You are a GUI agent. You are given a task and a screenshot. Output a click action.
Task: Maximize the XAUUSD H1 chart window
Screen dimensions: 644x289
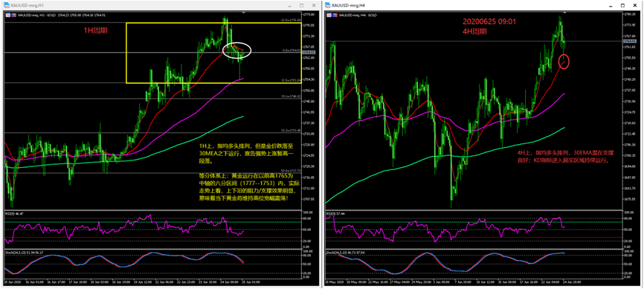(x=301, y=5)
